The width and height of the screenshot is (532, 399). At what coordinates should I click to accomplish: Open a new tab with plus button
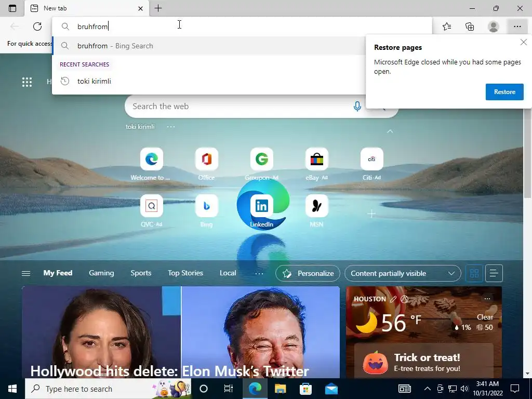(158, 8)
